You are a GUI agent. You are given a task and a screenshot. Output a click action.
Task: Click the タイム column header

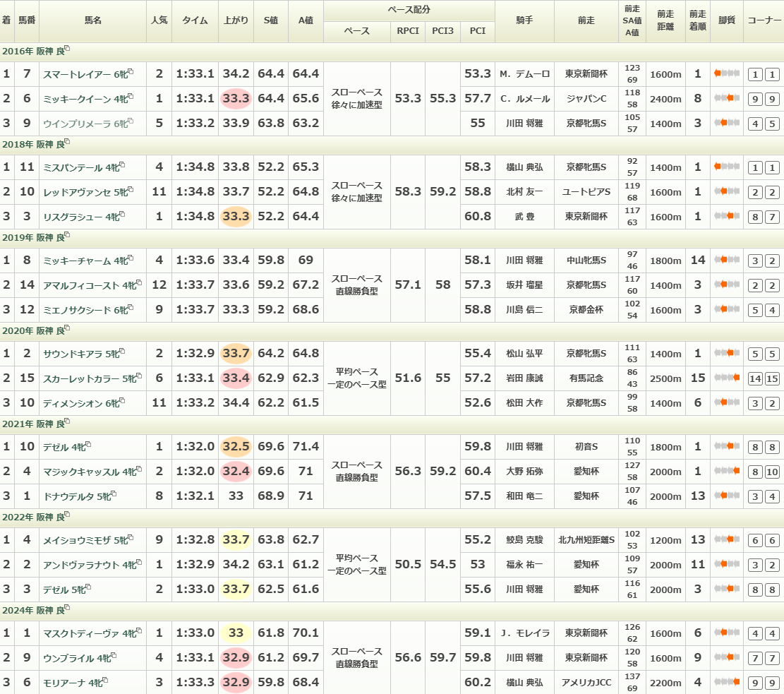coord(195,20)
